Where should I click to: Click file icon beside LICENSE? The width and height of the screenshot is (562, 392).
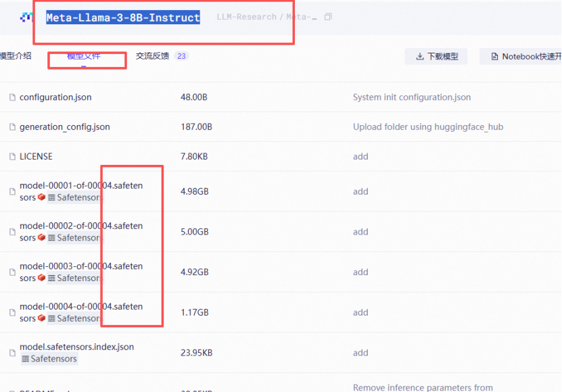13,157
